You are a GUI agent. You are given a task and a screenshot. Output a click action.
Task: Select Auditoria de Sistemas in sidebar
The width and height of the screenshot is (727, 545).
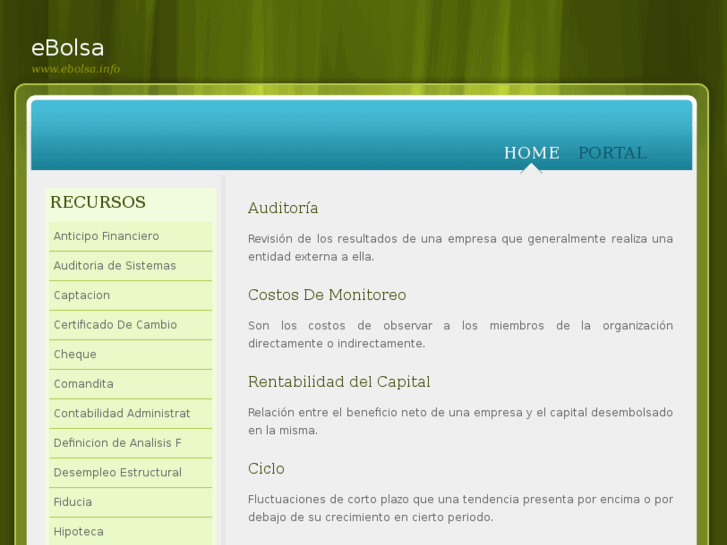pos(114,266)
